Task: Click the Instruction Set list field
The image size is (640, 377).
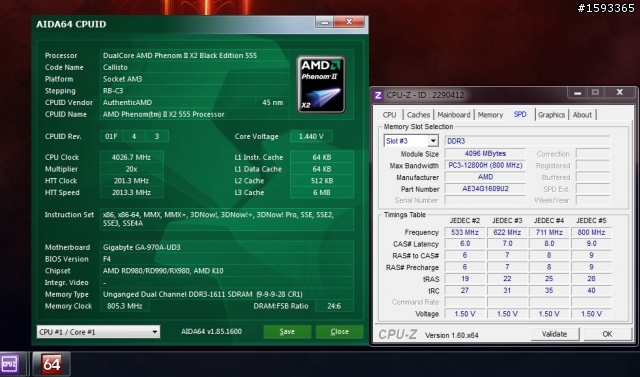Action: [x=227, y=219]
